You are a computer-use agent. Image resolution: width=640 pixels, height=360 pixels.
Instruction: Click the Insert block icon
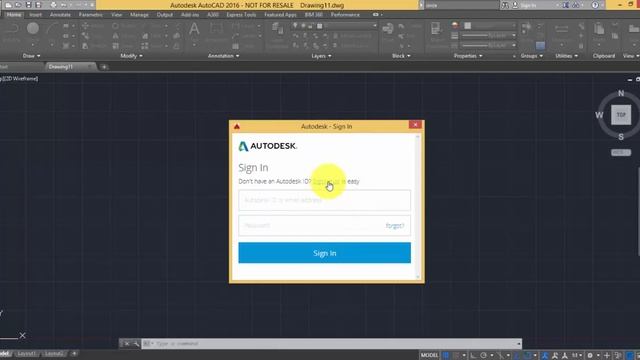(388, 29)
